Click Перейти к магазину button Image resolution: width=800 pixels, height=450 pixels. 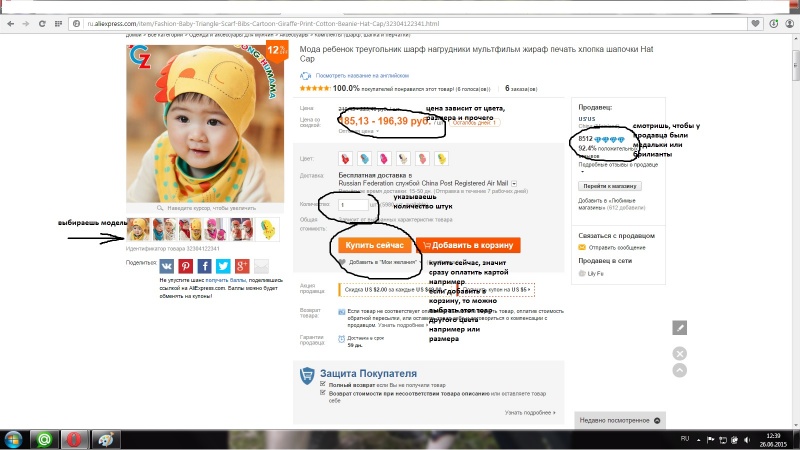(x=610, y=186)
